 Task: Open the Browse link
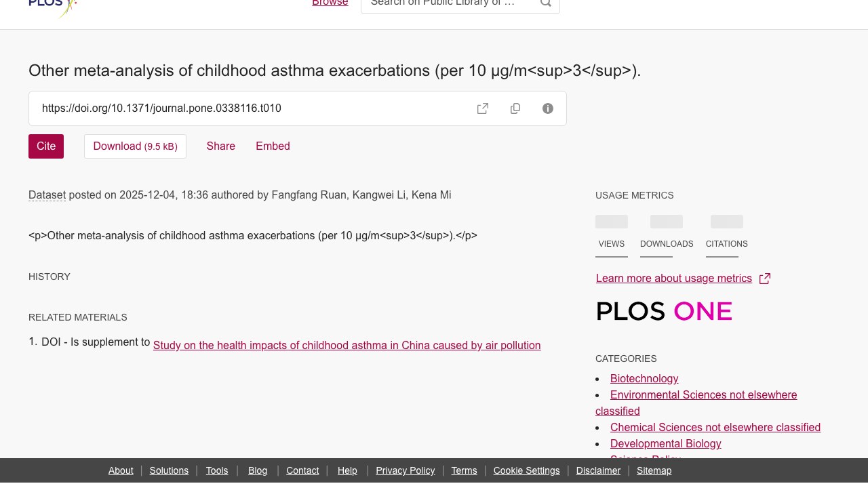point(330,3)
